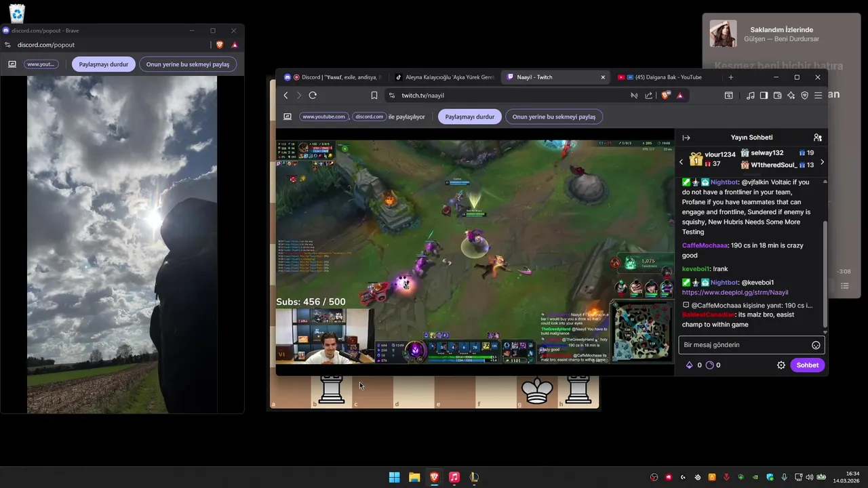Switch to the Dalgana Bak YouTube tab
This screenshot has height=488, width=868.
[666, 77]
